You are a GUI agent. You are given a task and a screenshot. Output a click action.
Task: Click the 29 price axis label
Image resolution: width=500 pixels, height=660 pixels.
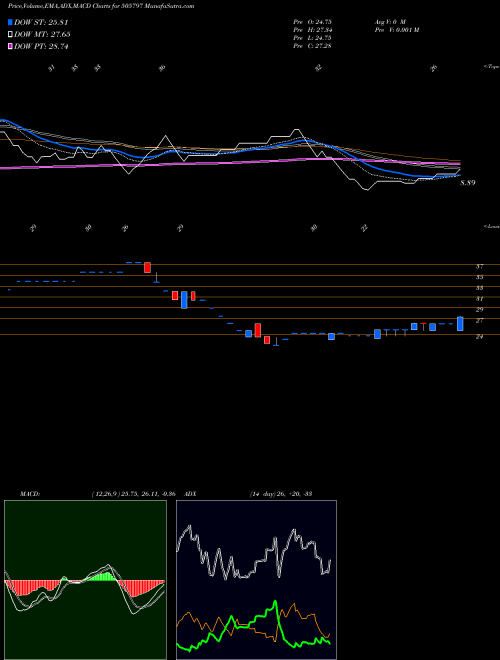(x=479, y=310)
